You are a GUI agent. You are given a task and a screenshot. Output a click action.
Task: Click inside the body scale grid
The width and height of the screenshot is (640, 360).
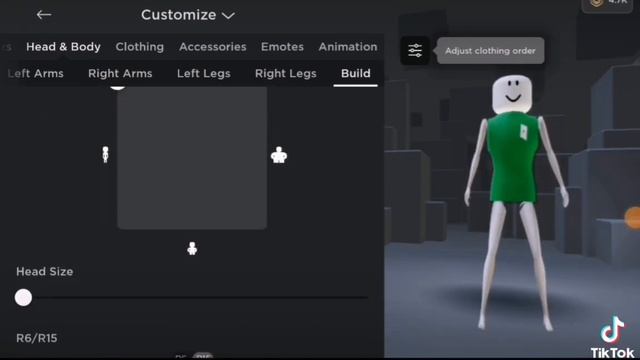(192, 158)
